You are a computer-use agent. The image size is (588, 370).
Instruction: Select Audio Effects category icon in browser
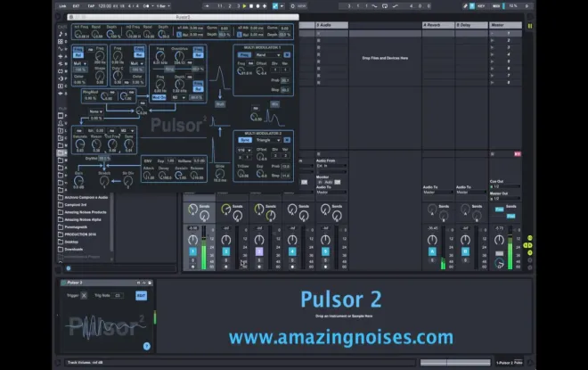[x=61, y=56]
